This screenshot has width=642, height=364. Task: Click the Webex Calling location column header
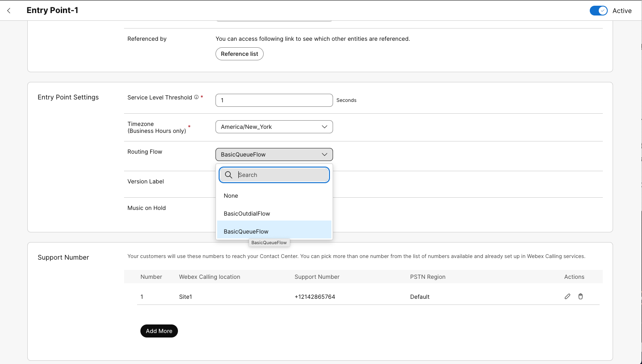209,277
